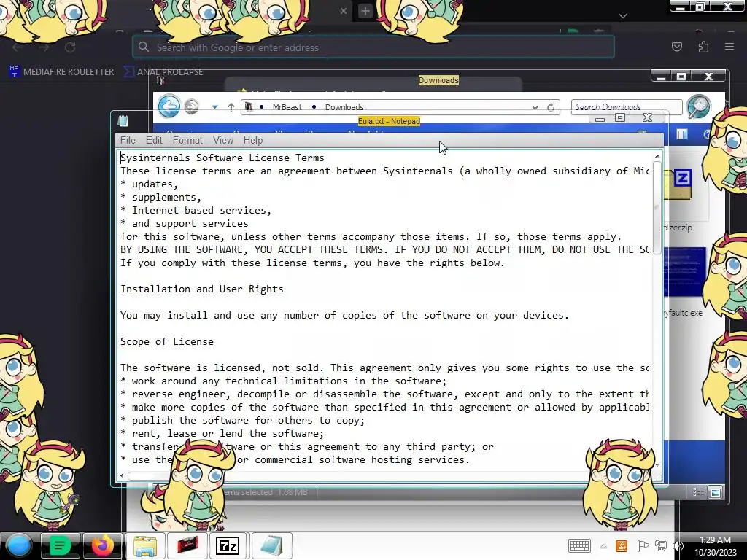Click the '* supplements,' line in Notepad
747x560 pixels.
click(160, 197)
